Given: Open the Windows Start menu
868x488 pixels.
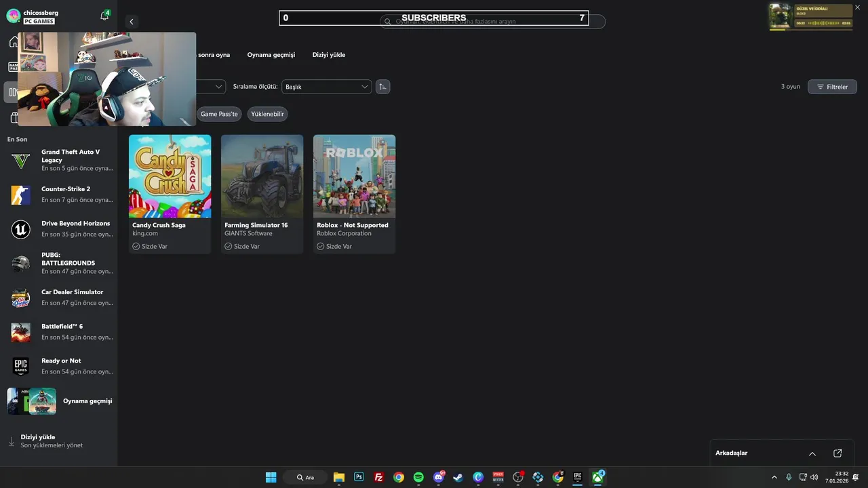Looking at the screenshot, I should (271, 477).
